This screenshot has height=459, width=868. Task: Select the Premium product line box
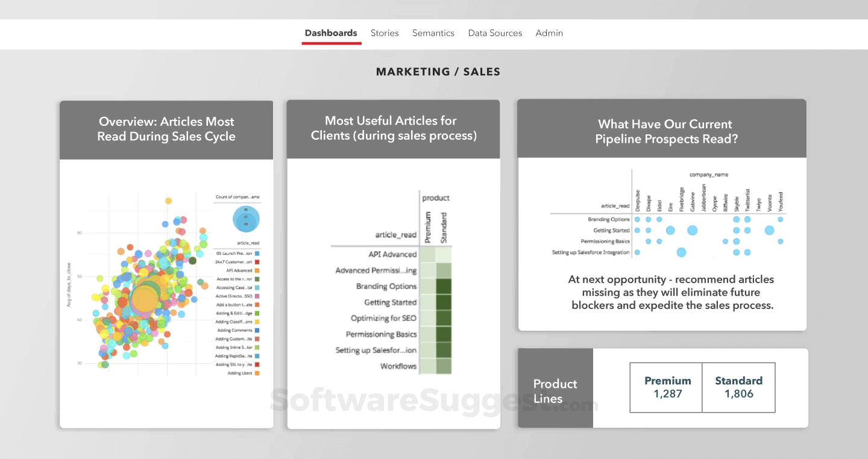point(666,387)
